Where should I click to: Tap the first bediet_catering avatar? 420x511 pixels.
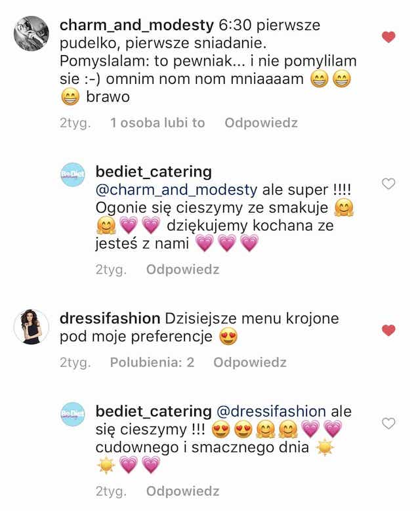coord(73,174)
